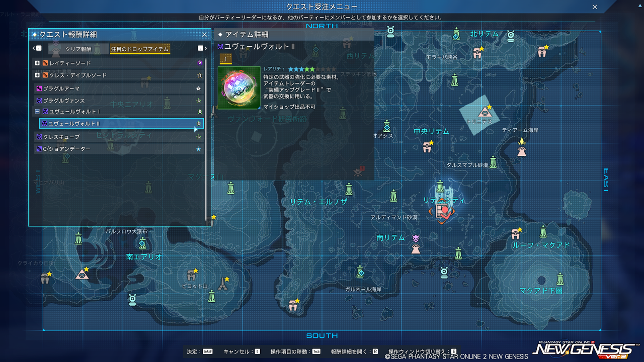Click the 中央リテム region label
Viewport: 644px width, 362px height.
pos(431,131)
